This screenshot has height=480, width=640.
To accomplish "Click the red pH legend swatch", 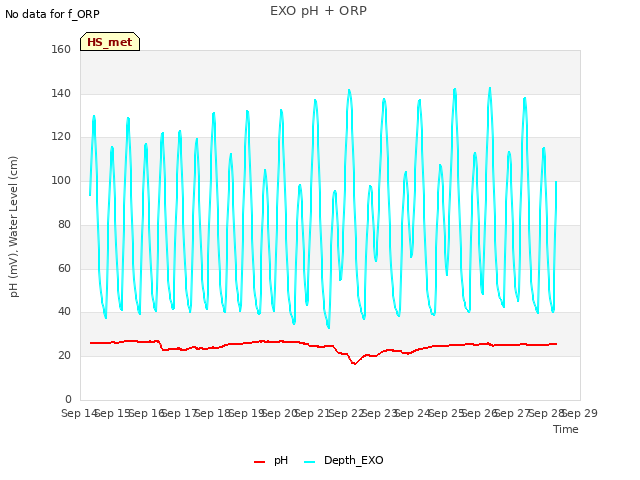I will [260, 462].
